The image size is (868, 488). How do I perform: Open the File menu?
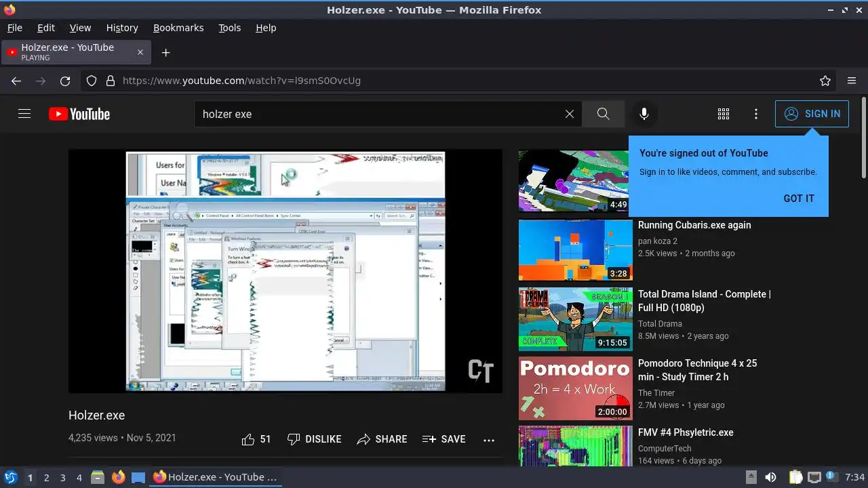point(14,28)
